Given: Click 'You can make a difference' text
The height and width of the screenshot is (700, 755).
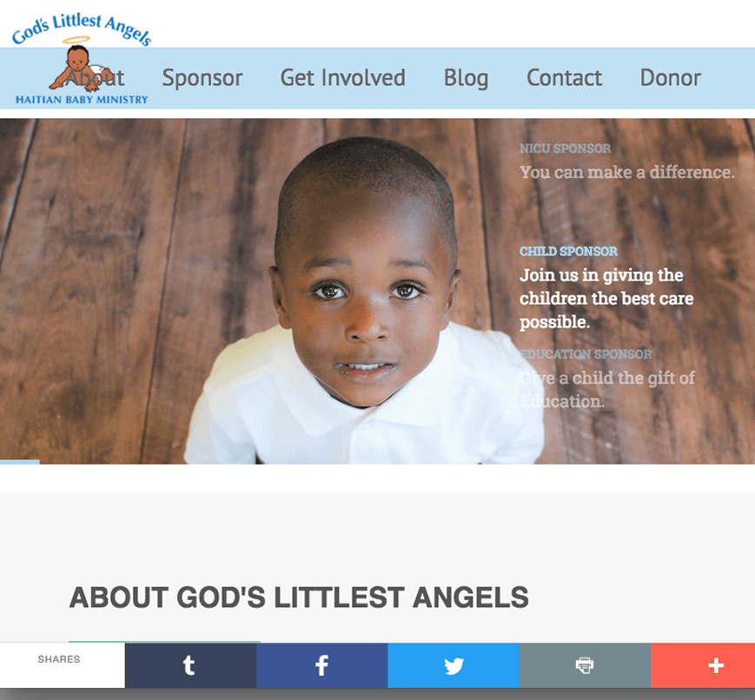Looking at the screenshot, I should [x=627, y=172].
